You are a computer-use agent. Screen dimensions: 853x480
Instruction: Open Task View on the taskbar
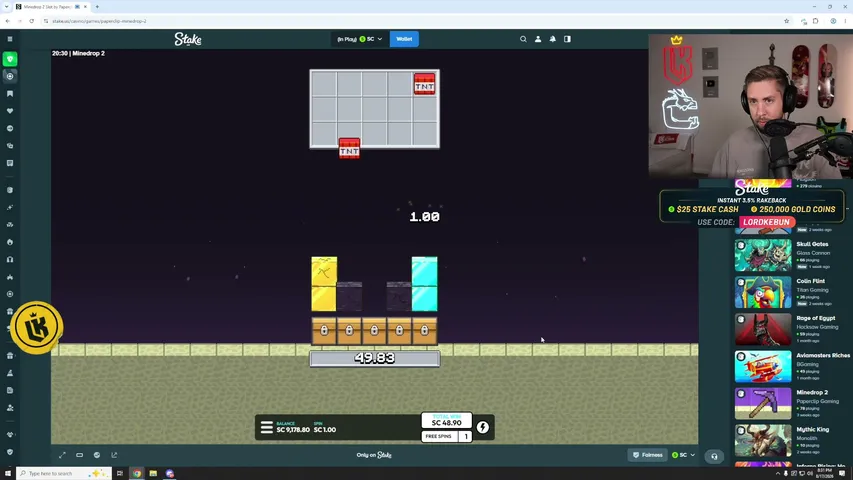(120, 473)
